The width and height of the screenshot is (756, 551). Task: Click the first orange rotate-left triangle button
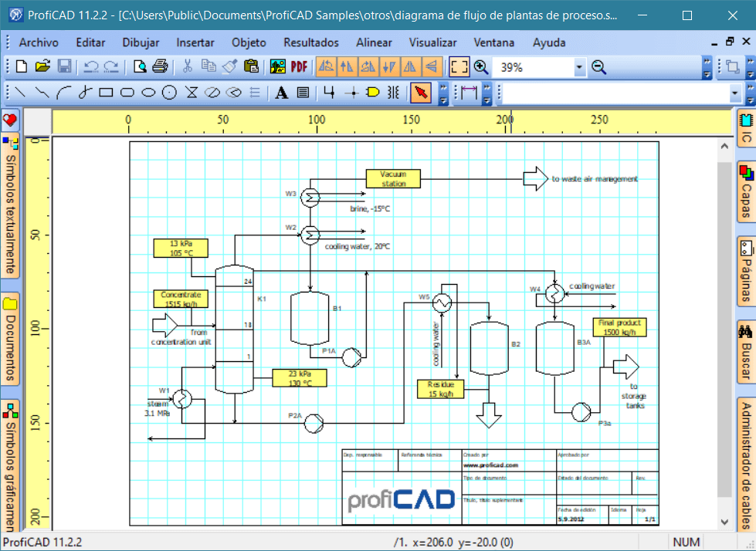[327, 67]
